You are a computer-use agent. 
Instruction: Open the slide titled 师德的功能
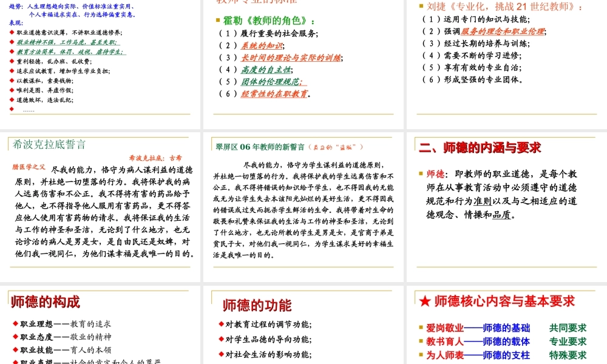pos(257,305)
